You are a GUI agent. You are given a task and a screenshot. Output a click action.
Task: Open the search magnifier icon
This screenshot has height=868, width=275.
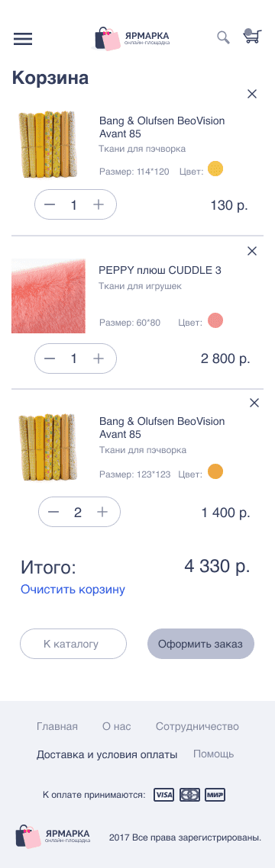click(x=223, y=37)
